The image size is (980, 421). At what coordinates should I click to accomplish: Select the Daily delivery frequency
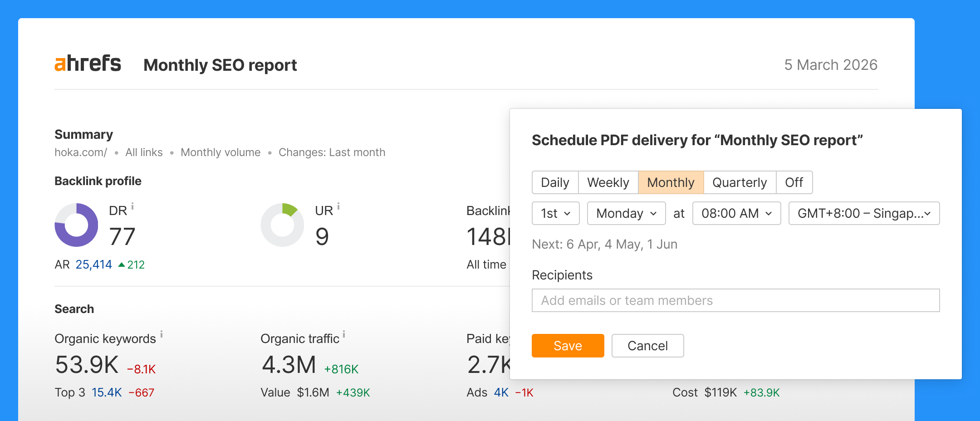555,182
